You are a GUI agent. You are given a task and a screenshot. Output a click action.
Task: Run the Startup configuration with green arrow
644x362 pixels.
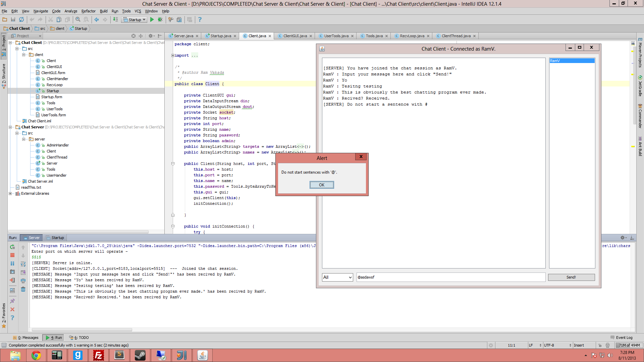[152, 20]
